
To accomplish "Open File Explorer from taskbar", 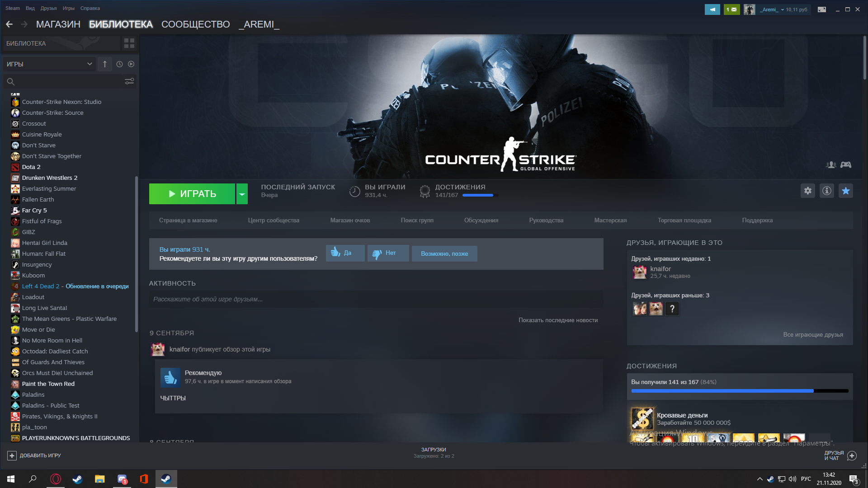I will click(x=99, y=479).
